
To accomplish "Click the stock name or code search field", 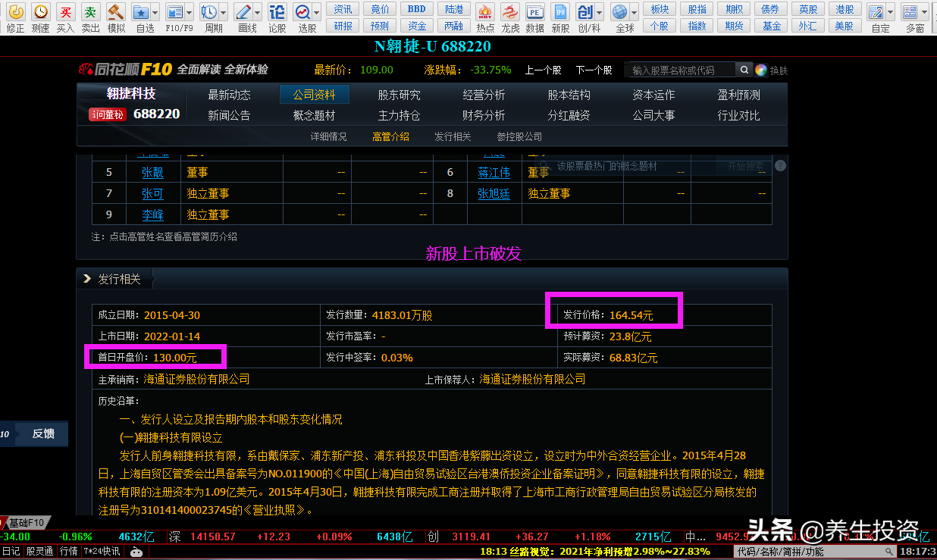I will 681,70.
